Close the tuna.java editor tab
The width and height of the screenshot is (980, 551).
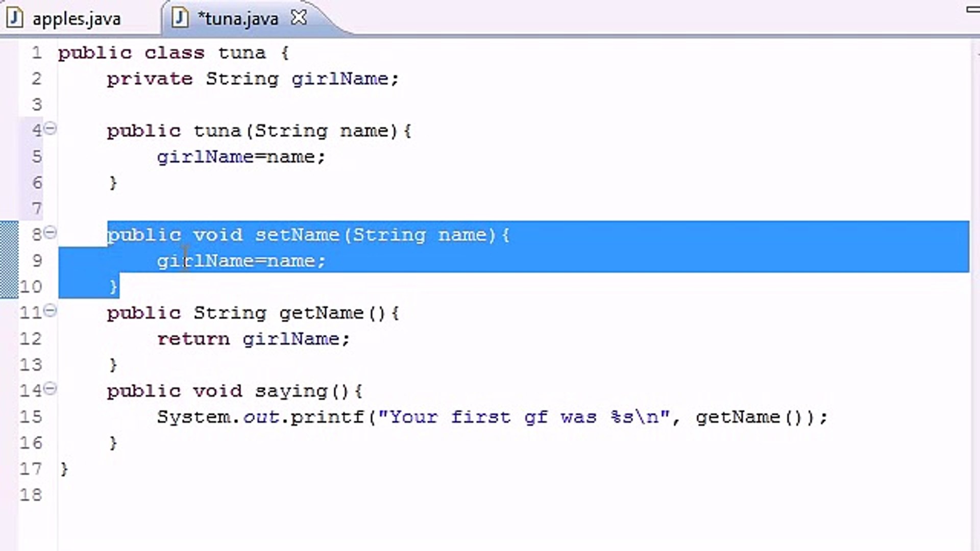coord(299,17)
